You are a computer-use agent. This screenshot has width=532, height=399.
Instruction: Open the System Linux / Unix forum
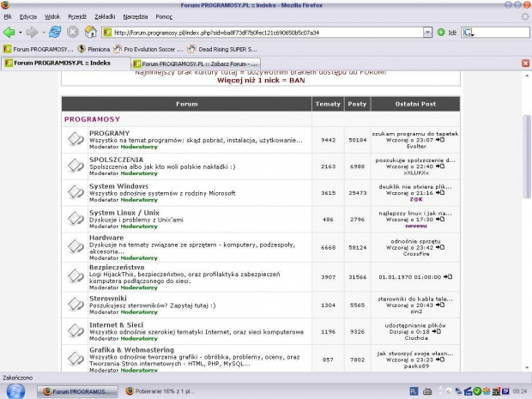pyautogui.click(x=124, y=212)
